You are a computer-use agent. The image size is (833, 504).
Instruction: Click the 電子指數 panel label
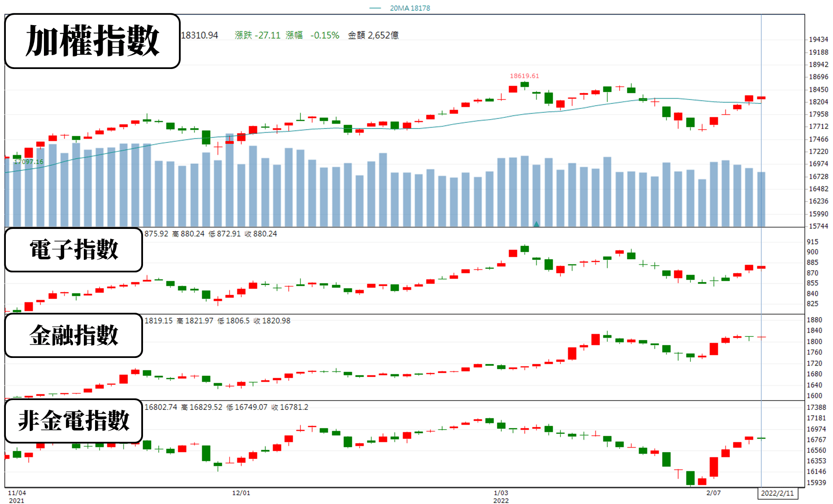pos(74,250)
